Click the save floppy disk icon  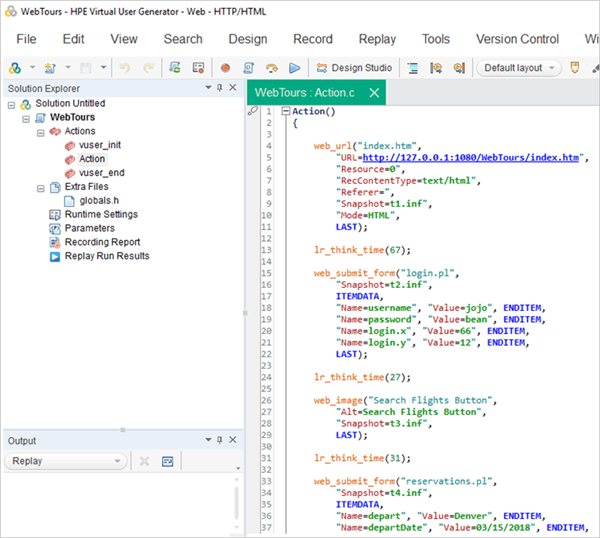[86, 68]
